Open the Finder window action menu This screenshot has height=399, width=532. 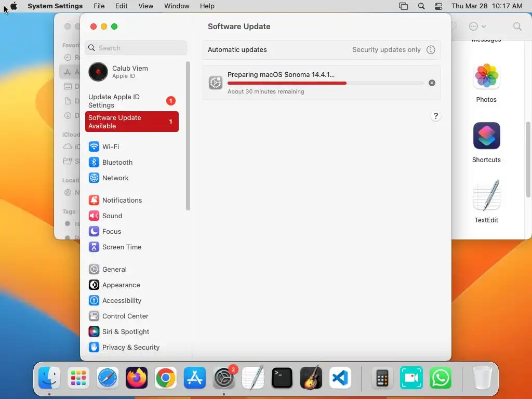[x=477, y=26]
